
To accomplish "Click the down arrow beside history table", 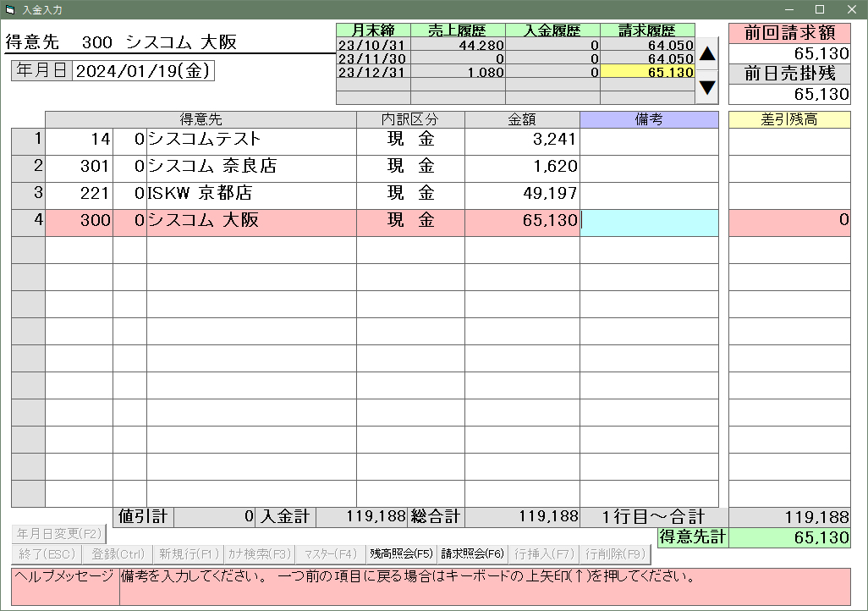I will [707, 87].
